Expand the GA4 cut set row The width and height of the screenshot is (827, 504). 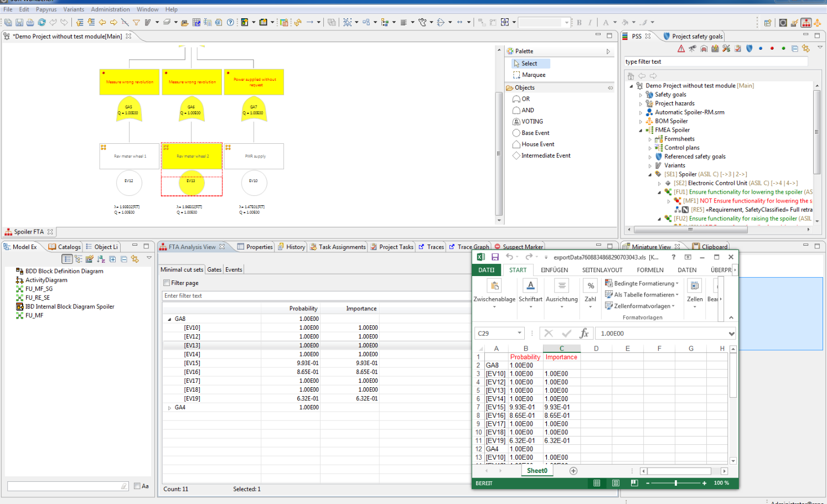[169, 408]
